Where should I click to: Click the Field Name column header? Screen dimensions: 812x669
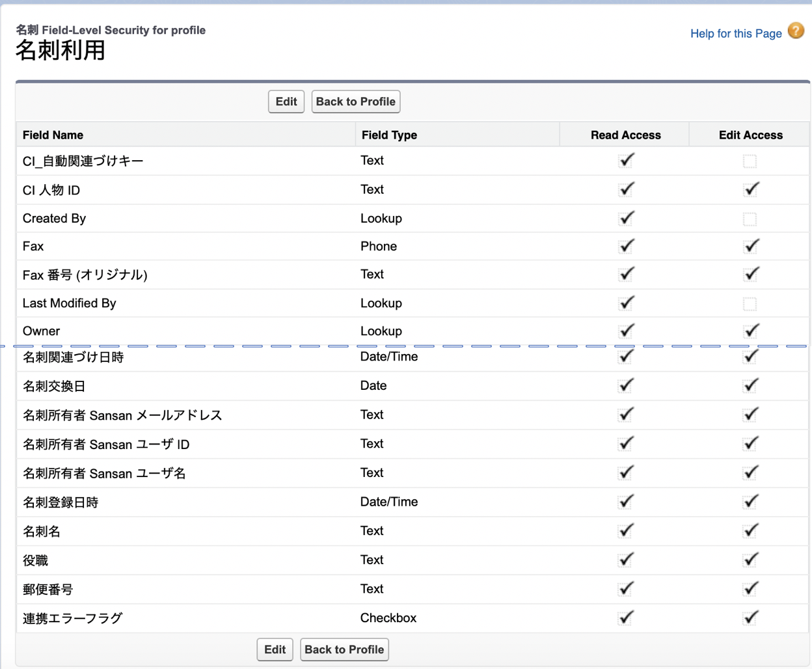point(53,135)
